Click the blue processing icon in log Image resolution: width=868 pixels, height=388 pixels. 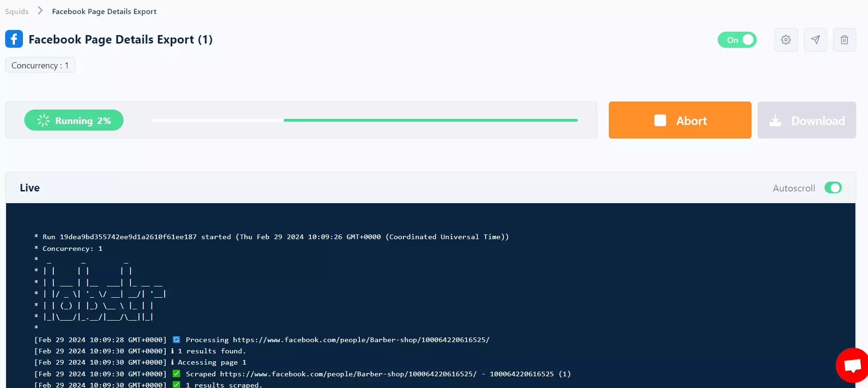pyautogui.click(x=176, y=340)
